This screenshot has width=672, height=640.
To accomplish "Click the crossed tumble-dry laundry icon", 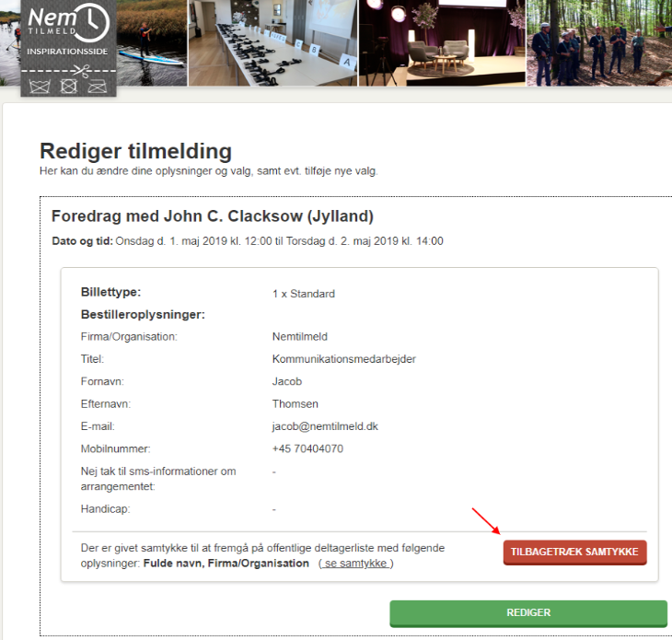I will (x=68, y=87).
